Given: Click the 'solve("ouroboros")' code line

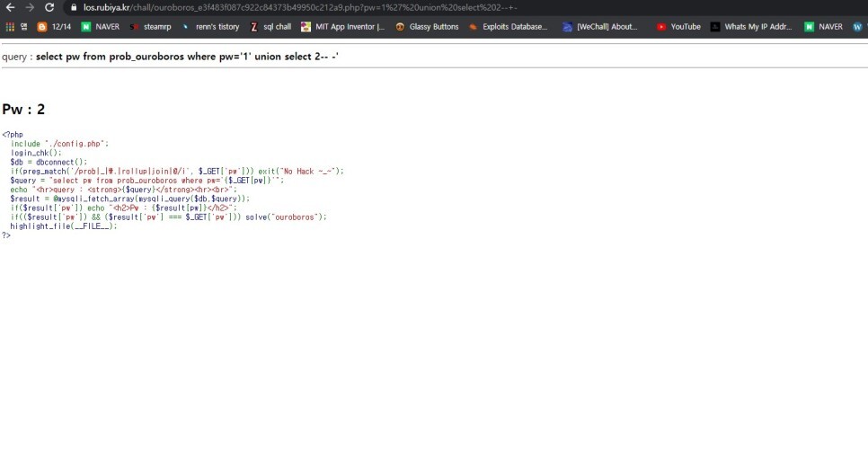Looking at the screenshot, I should [x=169, y=217].
